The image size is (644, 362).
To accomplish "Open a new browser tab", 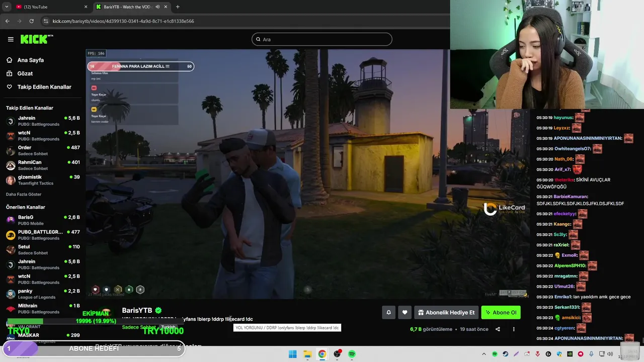I will click(x=178, y=7).
